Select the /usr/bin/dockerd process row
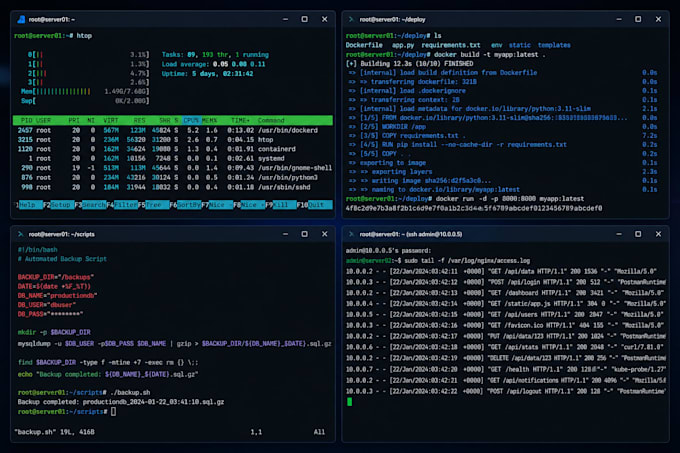Viewport: 680px width, 453px height. 173,130
